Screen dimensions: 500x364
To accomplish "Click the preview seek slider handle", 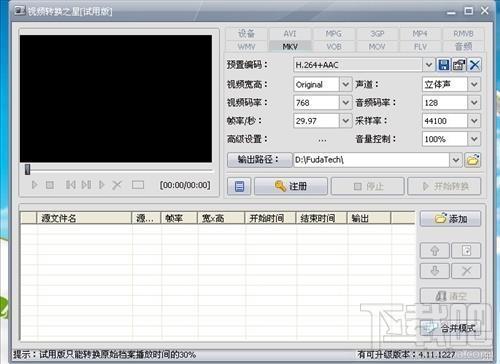I will [28, 169].
